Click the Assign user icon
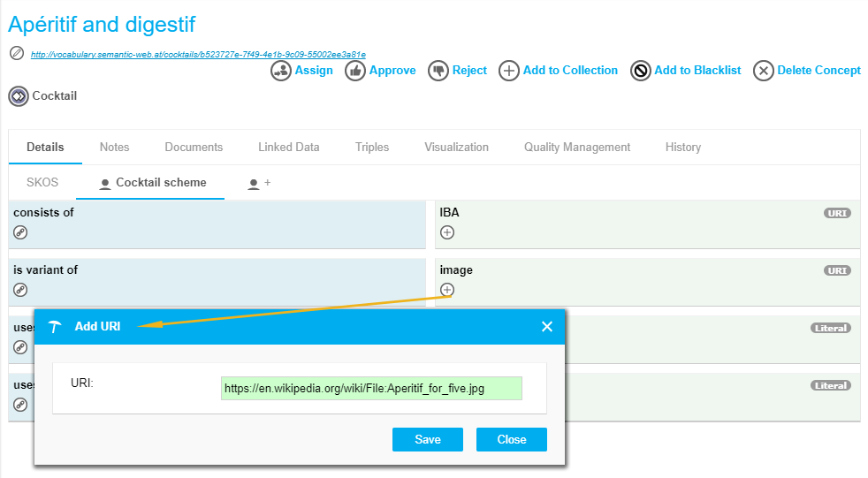The image size is (868, 478). click(x=281, y=71)
